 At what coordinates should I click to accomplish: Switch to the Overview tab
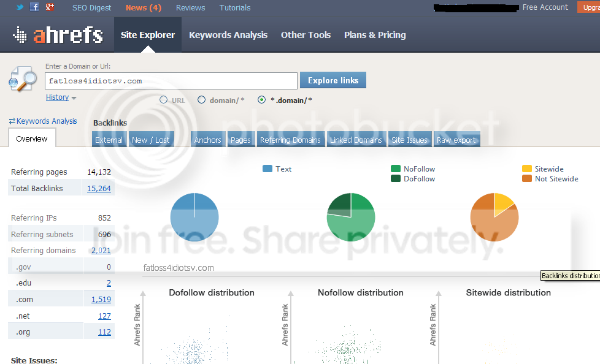click(x=32, y=138)
